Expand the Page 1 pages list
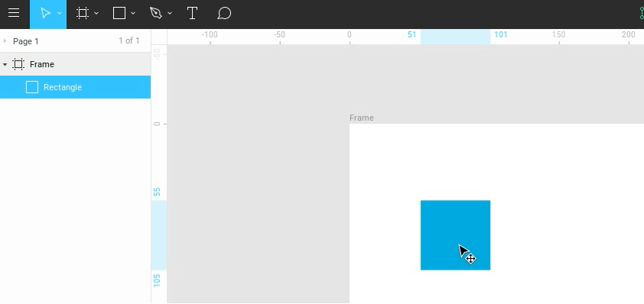Image resolution: width=644 pixels, height=304 pixels. (x=5, y=41)
